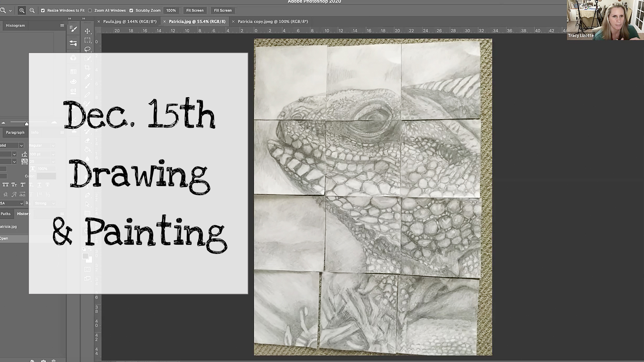Select the Pen tool

pyautogui.click(x=88, y=195)
